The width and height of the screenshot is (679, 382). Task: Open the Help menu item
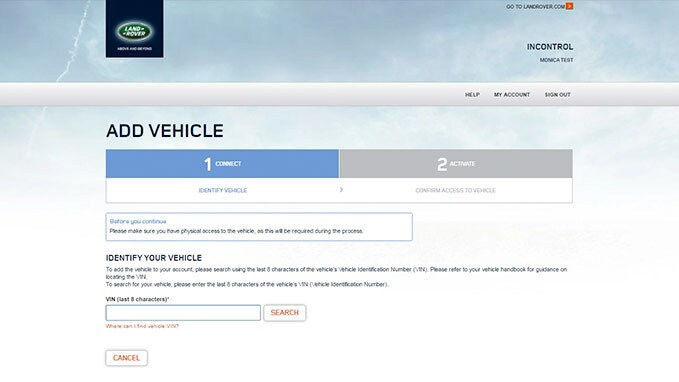(x=472, y=94)
